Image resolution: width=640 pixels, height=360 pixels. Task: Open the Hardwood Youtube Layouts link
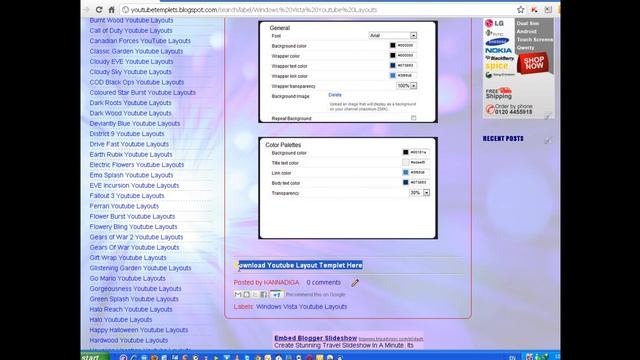pyautogui.click(x=129, y=340)
